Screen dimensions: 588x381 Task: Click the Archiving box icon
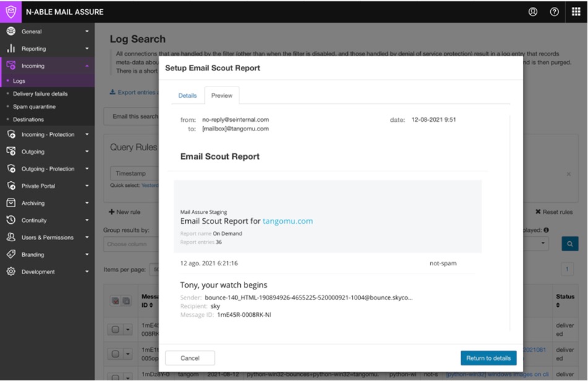click(11, 203)
